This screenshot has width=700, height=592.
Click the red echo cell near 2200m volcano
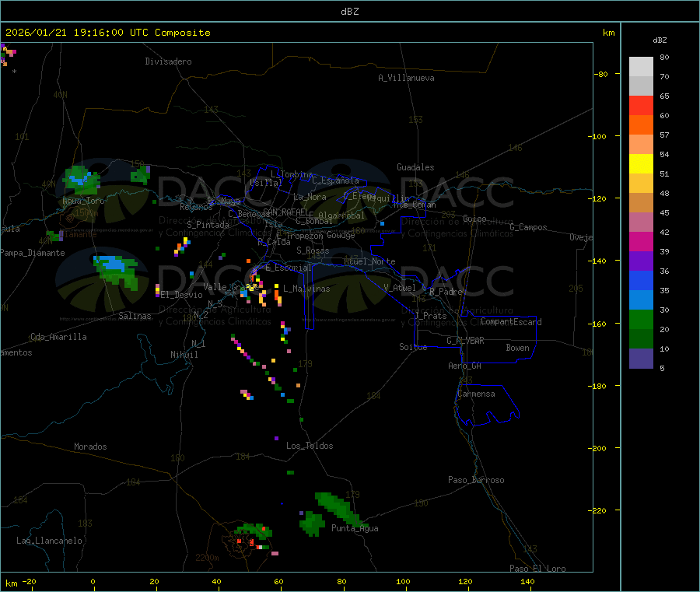pyautogui.click(x=240, y=541)
